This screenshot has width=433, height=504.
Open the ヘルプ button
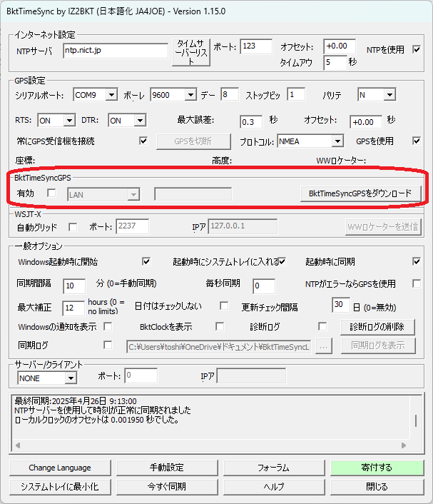[274, 487]
